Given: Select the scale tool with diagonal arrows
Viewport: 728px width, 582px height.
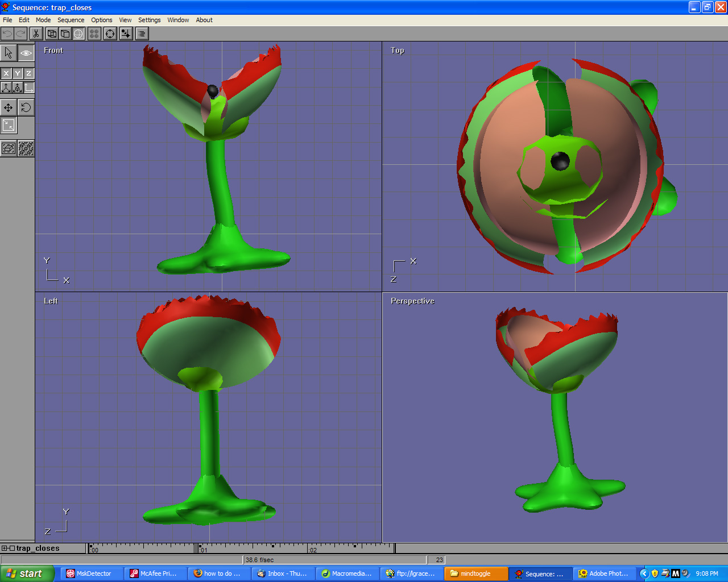Looking at the screenshot, I should 9,125.
